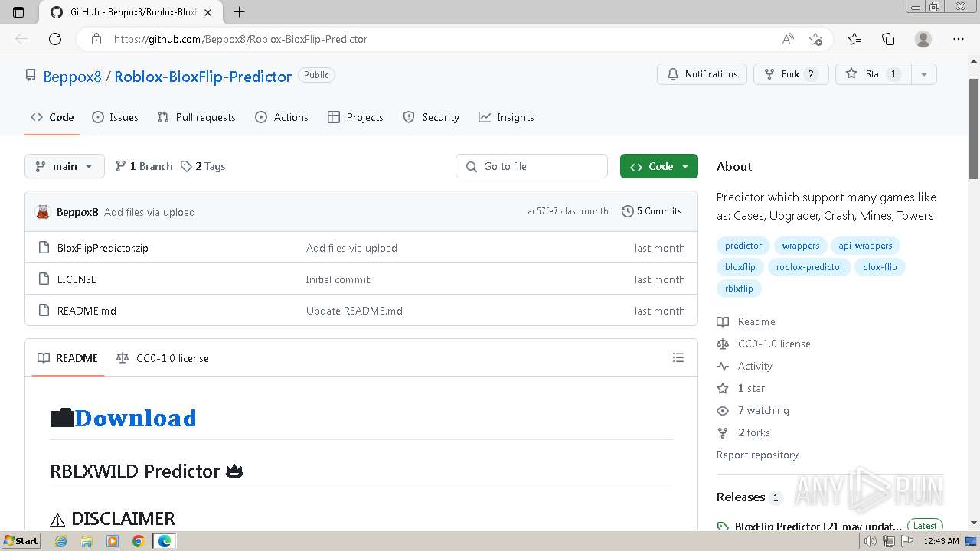Open the Beppox8 owner link
Image resolution: width=980 pixels, height=551 pixels.
(72, 77)
